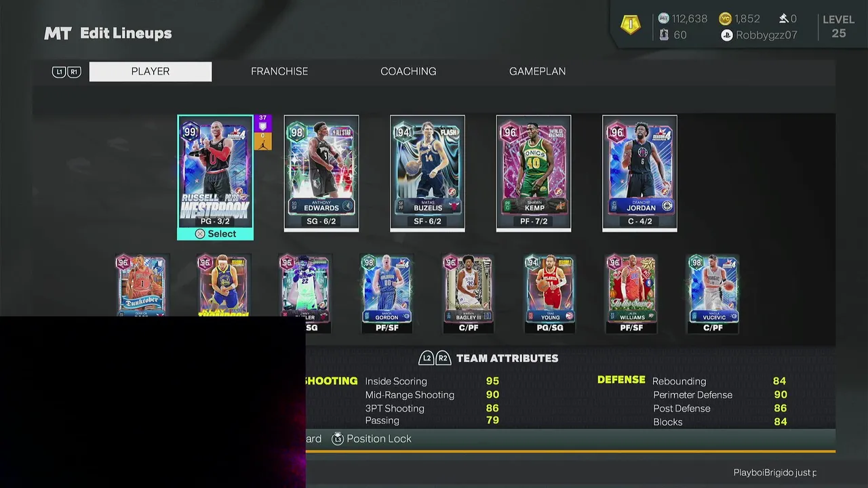Click the Jordan shoe icon beside Westbrook
The image size is (868, 488).
pyautogui.click(x=262, y=142)
